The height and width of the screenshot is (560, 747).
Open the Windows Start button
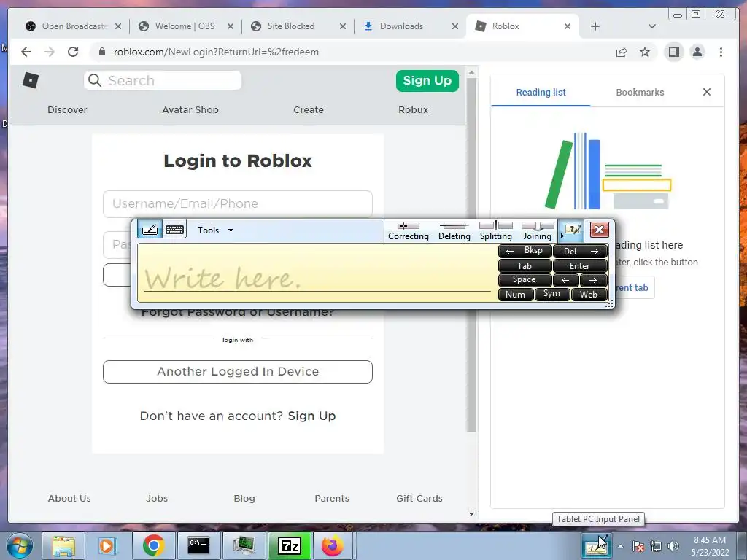click(19, 545)
